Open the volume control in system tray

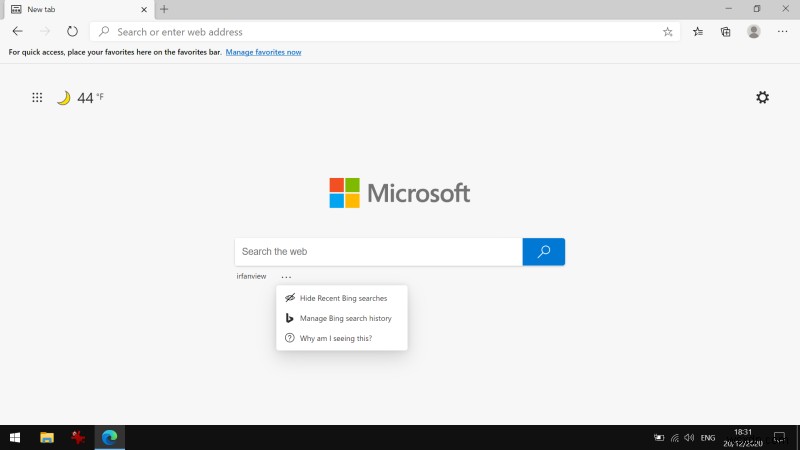[689, 438]
